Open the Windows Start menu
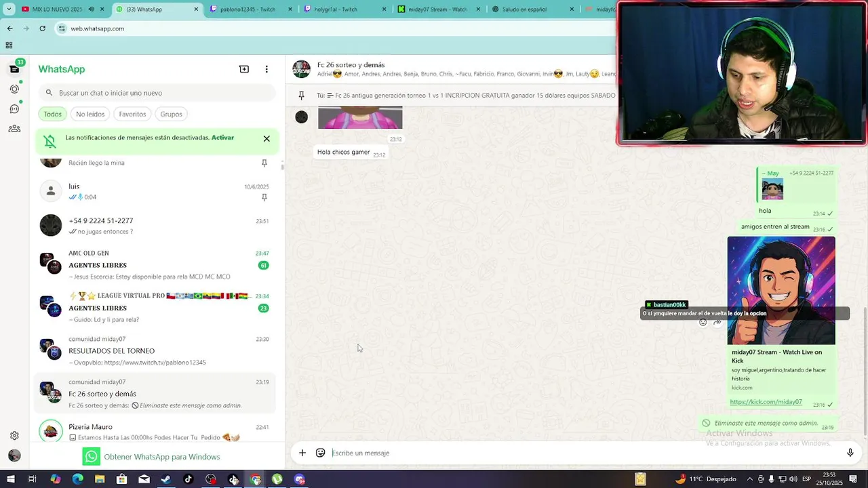The height and width of the screenshot is (488, 868). pyautogui.click(x=10, y=479)
